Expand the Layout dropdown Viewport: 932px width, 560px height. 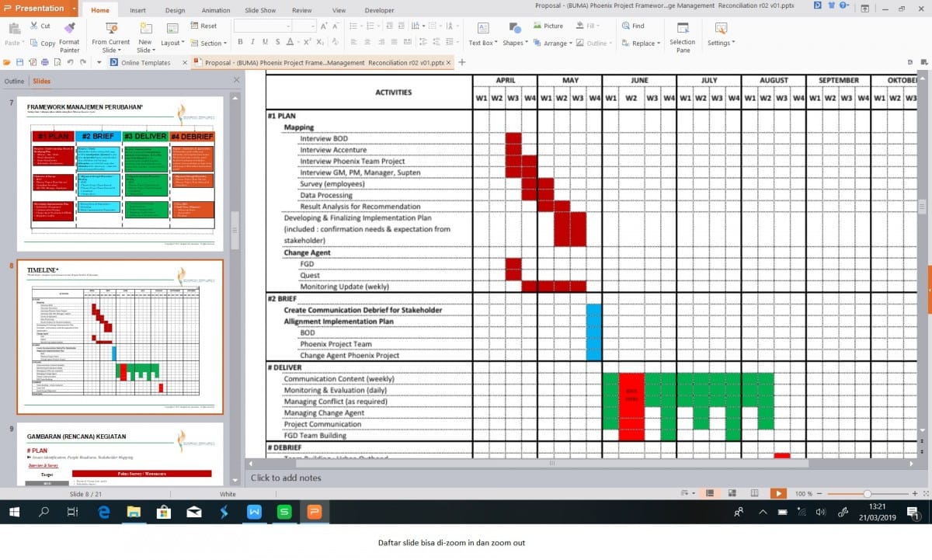pos(172,43)
